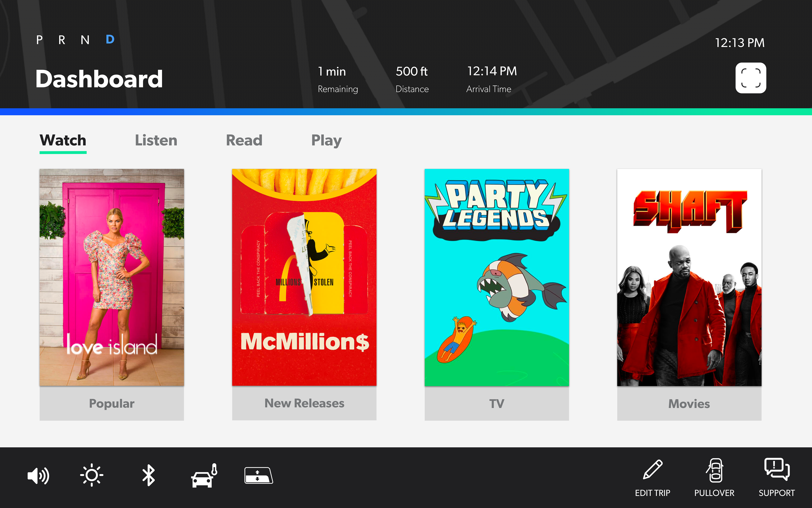The height and width of the screenshot is (508, 812).
Task: Click the N gear indicator
Action: tap(85, 40)
